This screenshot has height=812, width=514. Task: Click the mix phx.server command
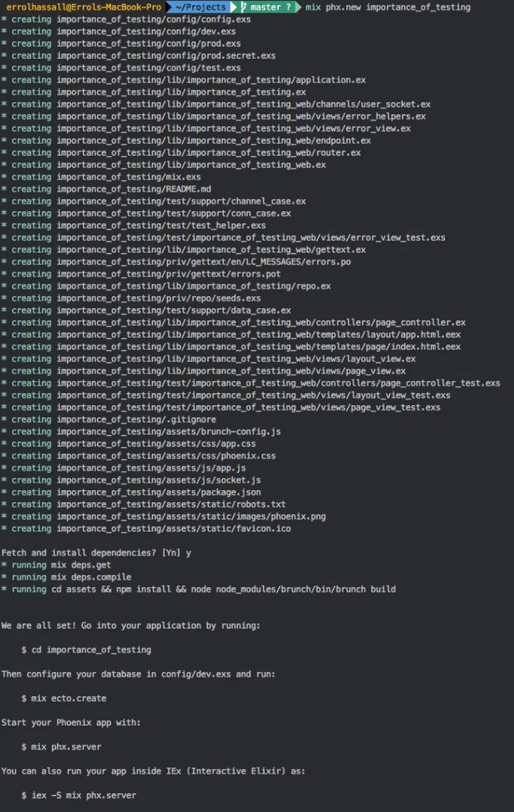click(61, 747)
